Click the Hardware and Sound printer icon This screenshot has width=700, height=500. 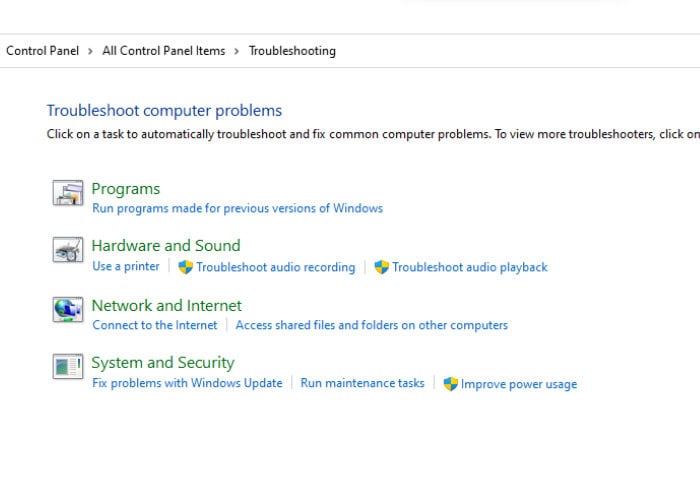[x=68, y=250]
